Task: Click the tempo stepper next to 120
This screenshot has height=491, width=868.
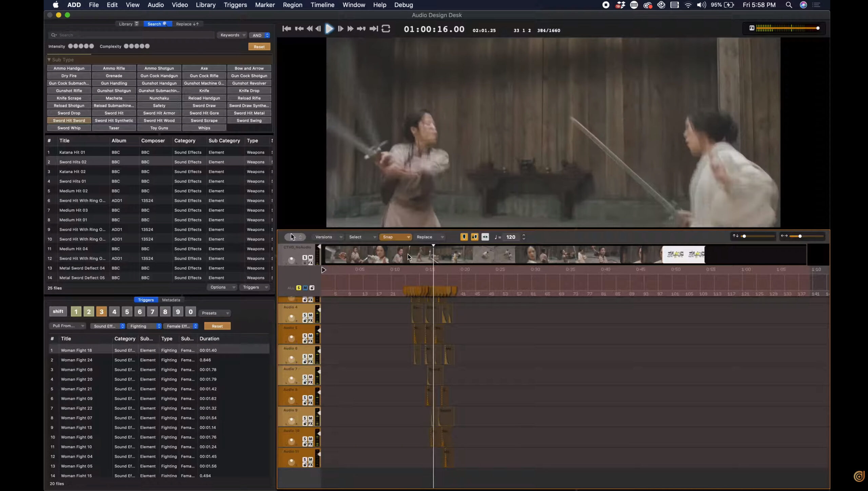Action: (x=524, y=237)
